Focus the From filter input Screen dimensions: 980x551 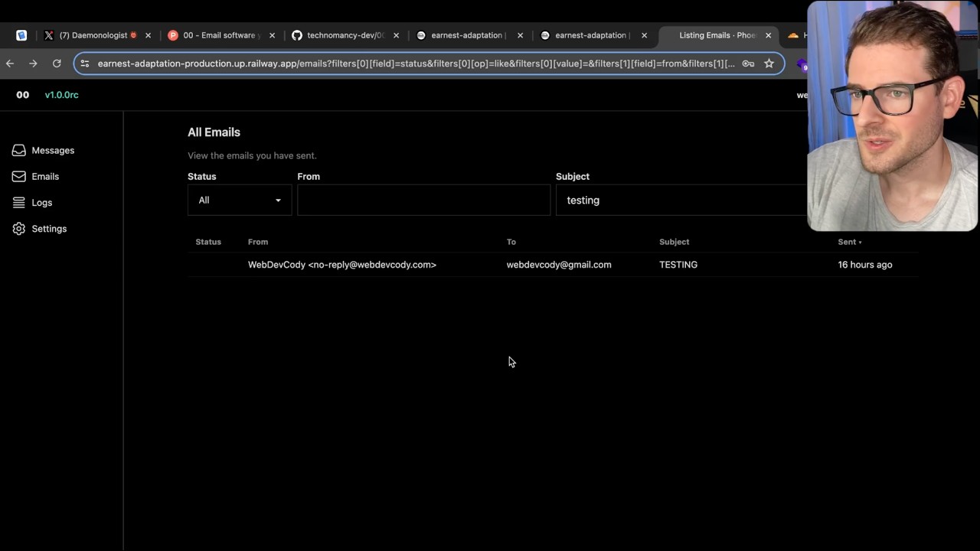[423, 201]
